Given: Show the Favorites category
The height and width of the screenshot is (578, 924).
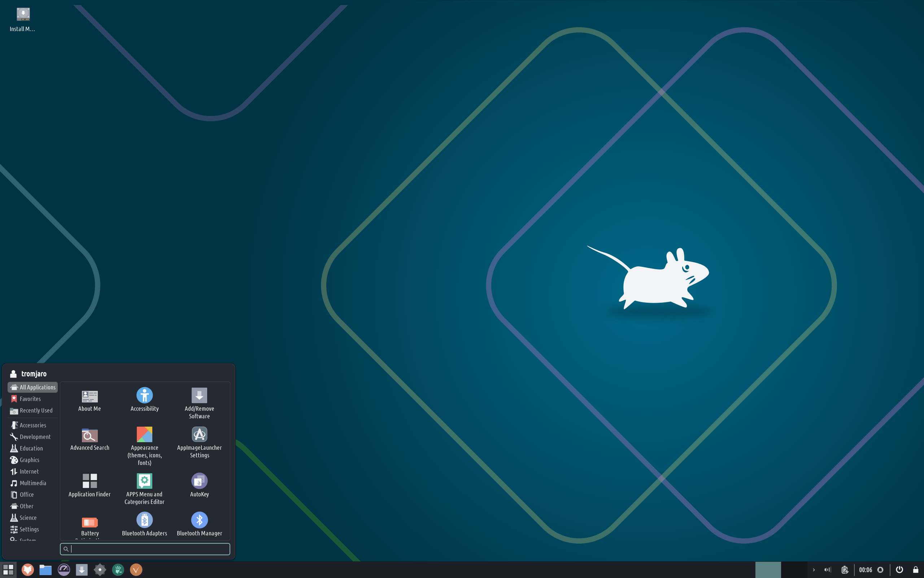Looking at the screenshot, I should pos(33,399).
